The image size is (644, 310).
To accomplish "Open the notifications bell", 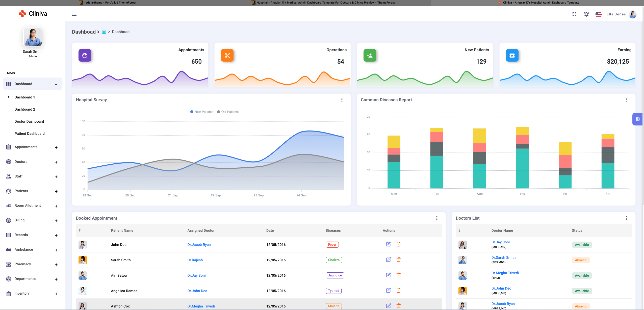I will pyautogui.click(x=586, y=14).
